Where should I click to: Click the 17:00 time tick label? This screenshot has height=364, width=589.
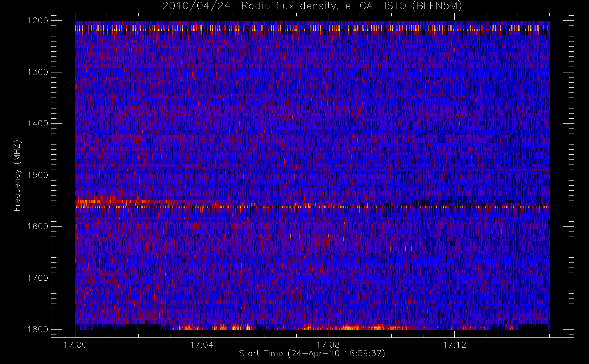tap(75, 345)
